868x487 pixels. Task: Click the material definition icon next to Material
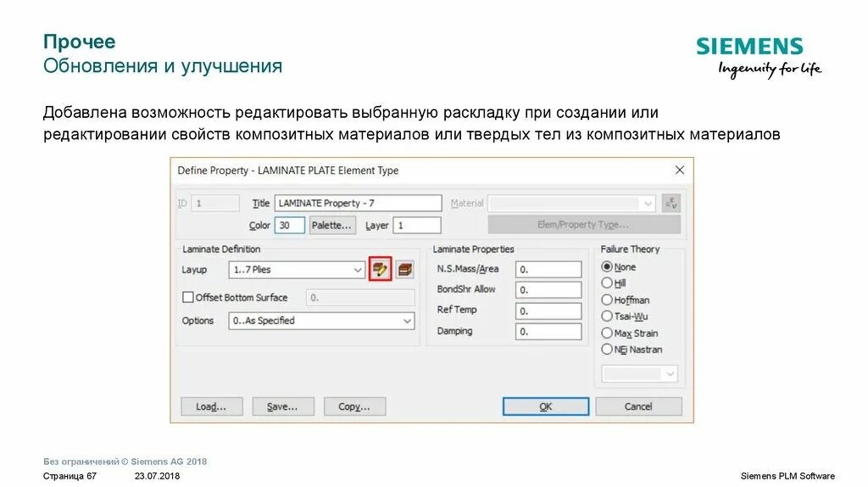click(x=671, y=204)
